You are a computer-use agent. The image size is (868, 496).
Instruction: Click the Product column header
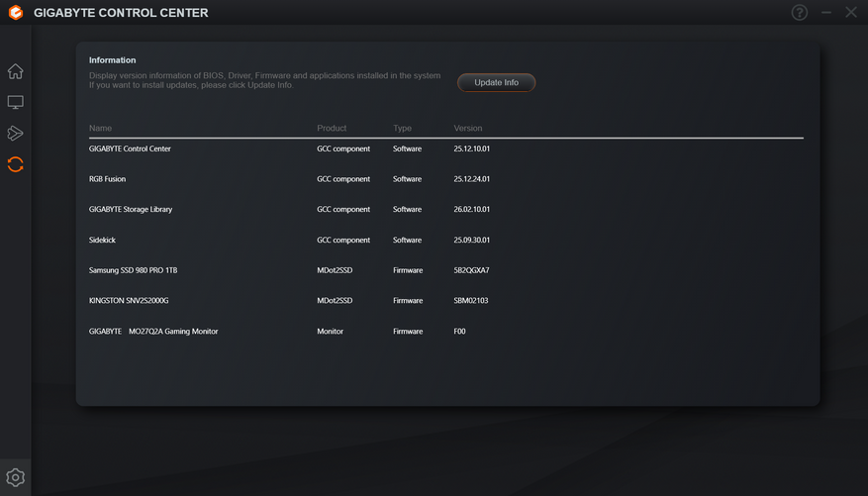click(x=332, y=129)
